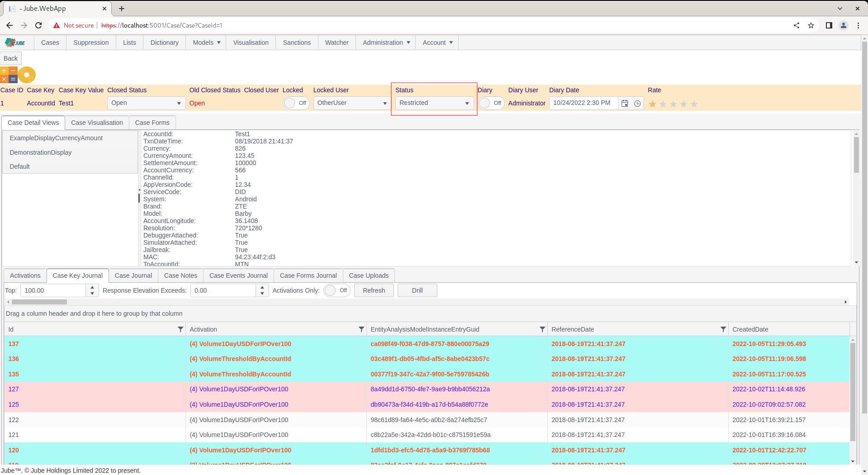Open the Diary Date time picker clock icon
This screenshot has width=868, height=475.
click(637, 104)
